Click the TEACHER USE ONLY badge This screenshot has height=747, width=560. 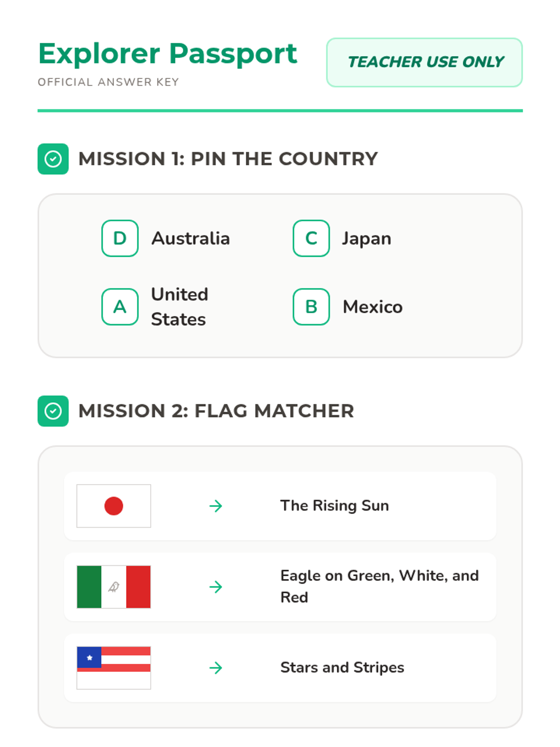(x=424, y=62)
